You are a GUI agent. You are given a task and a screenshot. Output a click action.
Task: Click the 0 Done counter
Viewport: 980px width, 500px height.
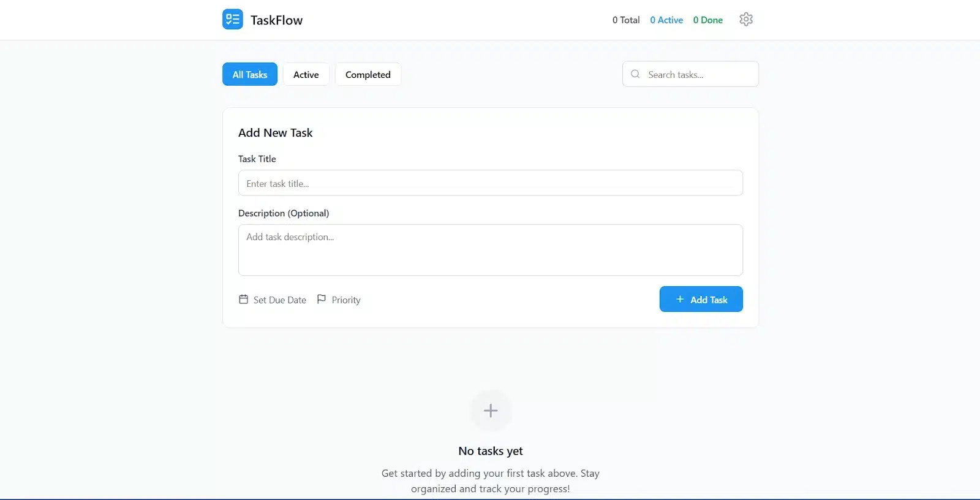708,20
